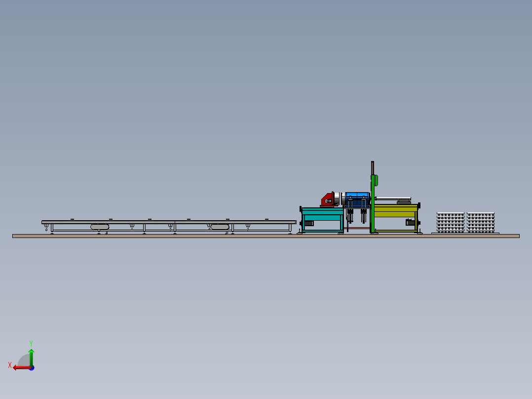Click the green Y axis arrow of the triad
The height and width of the screenshot is (399, 532).
(x=31, y=357)
